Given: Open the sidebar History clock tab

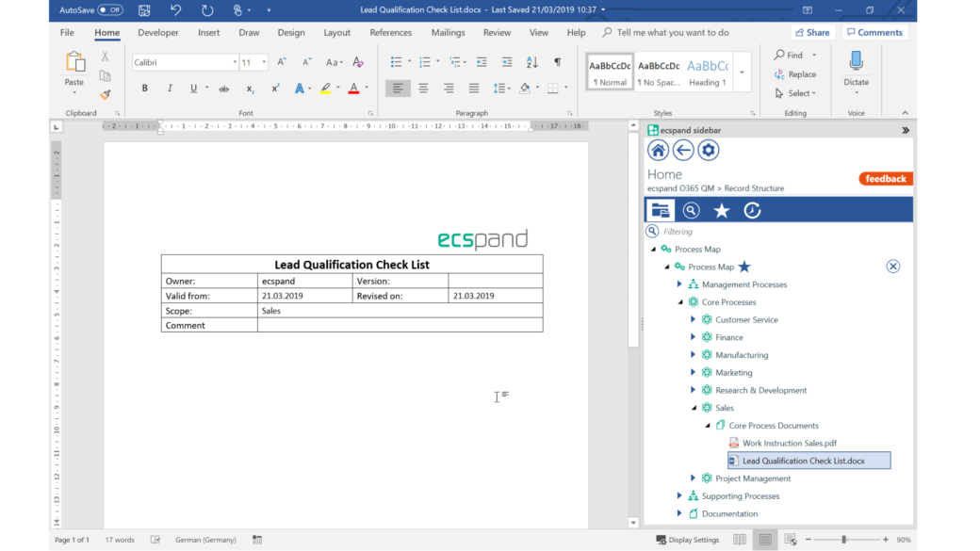Looking at the screenshot, I should 752,211.
